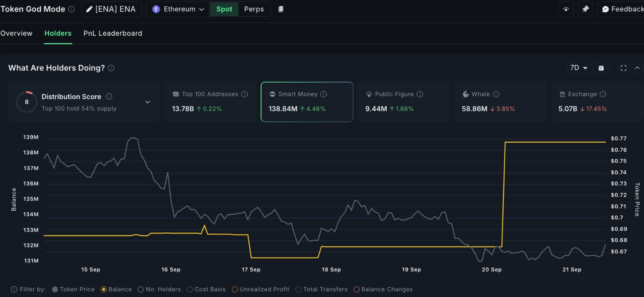Click the pencil edit icon next to [ENA] ENA
This screenshot has width=644, height=297.
(89, 9)
